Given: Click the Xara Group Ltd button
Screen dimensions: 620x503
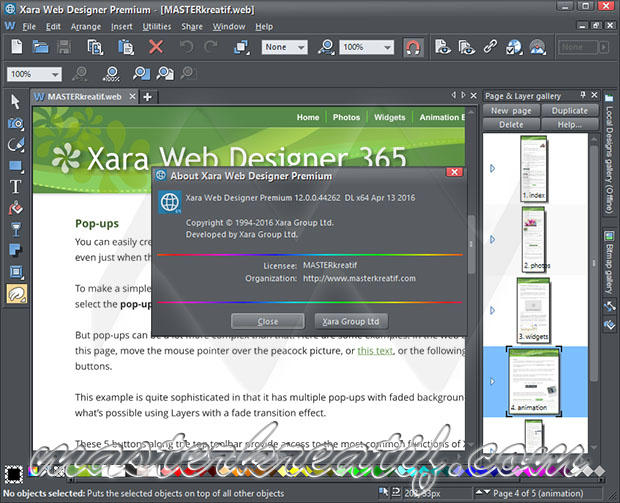Looking at the screenshot, I should click(351, 321).
